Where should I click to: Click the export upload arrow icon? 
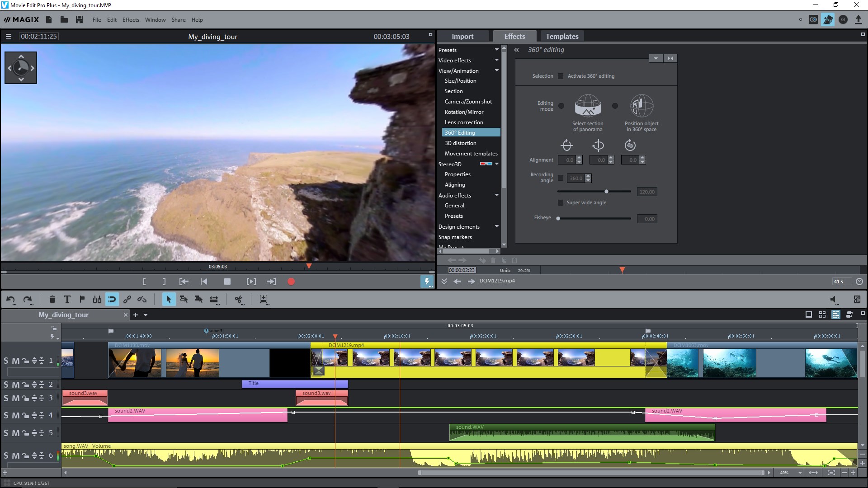(858, 19)
